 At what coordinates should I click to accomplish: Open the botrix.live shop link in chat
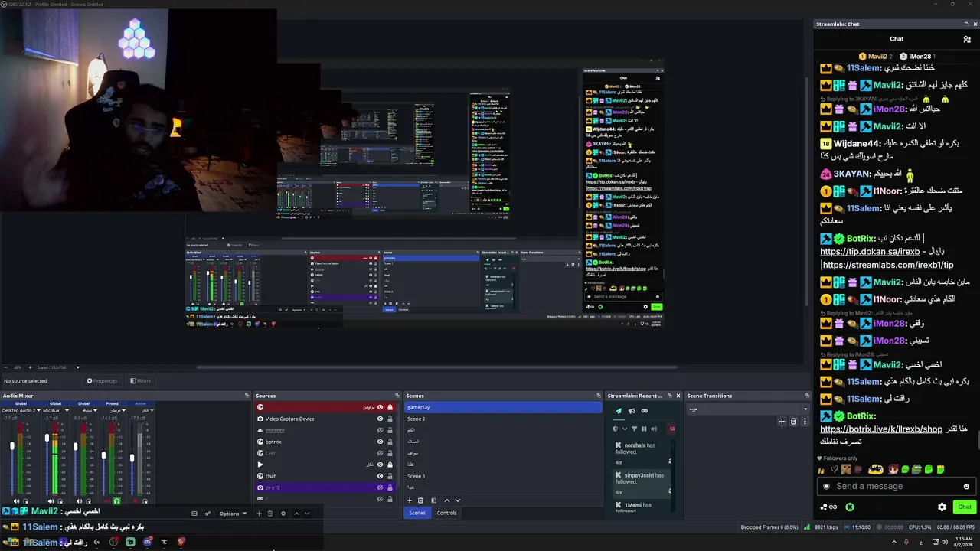tap(881, 429)
